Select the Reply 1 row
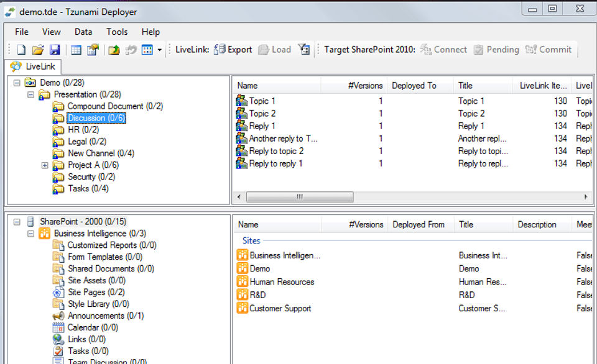The image size is (597, 364). pos(414,126)
